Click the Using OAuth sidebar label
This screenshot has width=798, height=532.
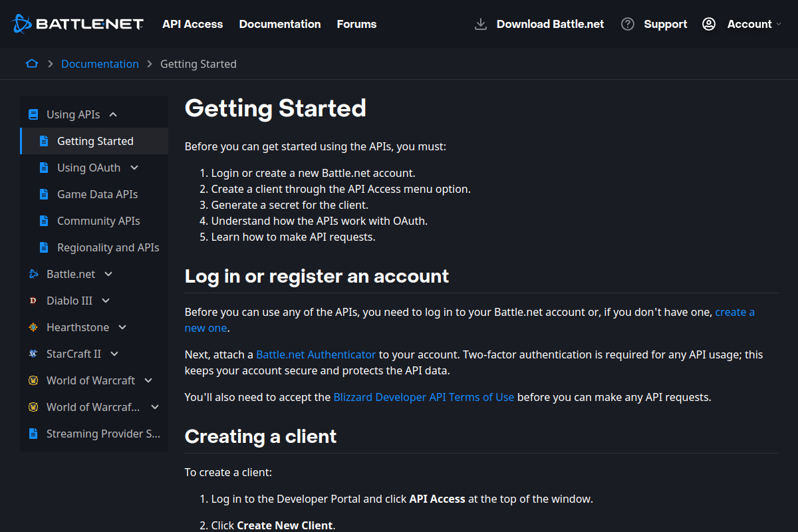(x=88, y=168)
